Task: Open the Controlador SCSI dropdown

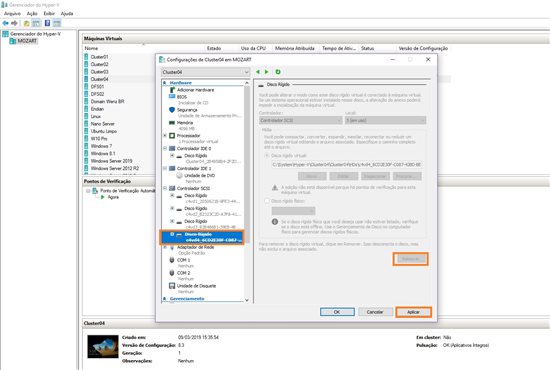Action: click(301, 120)
